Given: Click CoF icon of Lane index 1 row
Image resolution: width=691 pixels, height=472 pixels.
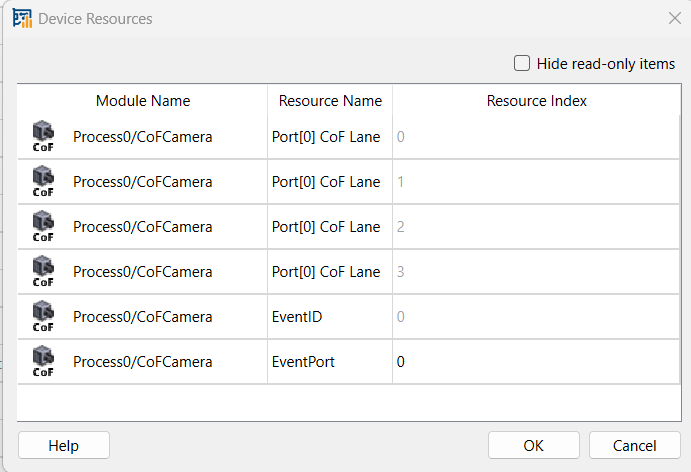Looking at the screenshot, I should (43, 182).
